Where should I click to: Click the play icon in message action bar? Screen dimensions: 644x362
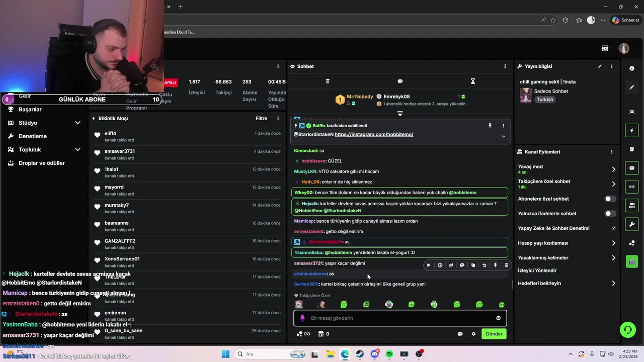[x=429, y=265]
